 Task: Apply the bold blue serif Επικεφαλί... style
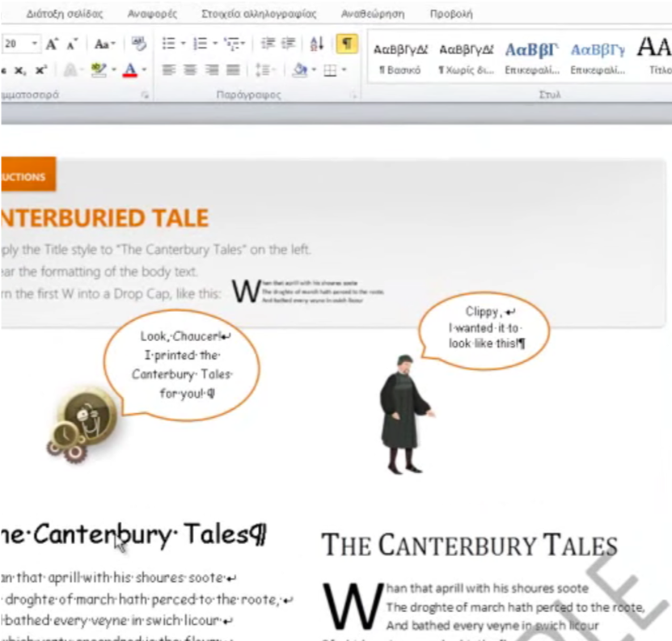point(532,58)
